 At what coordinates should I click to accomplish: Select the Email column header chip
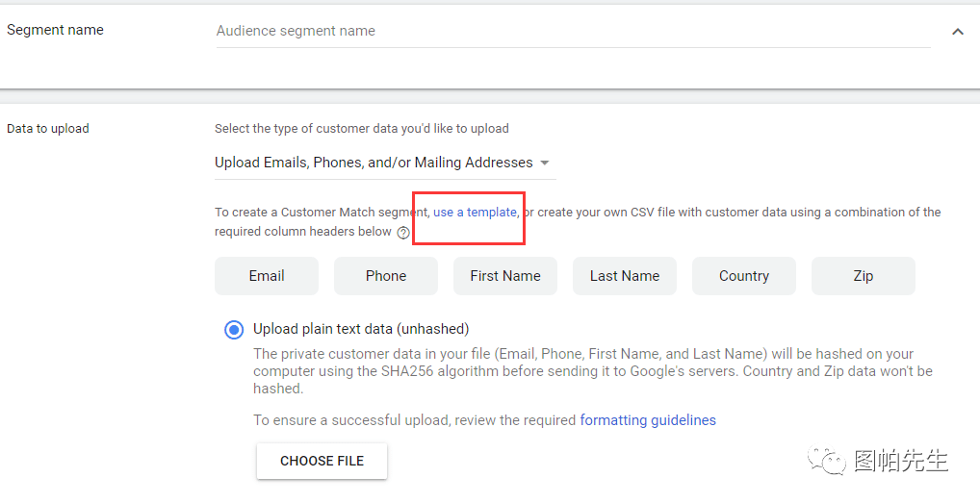[x=267, y=276]
